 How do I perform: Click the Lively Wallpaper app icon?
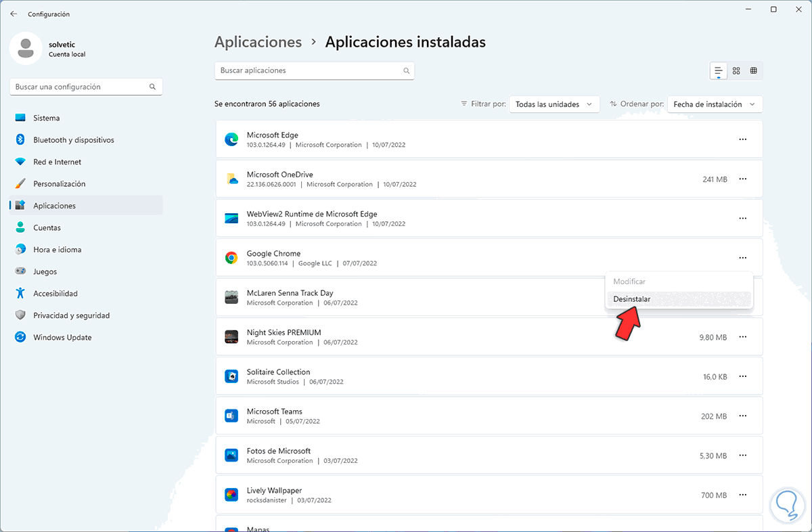coord(231,495)
